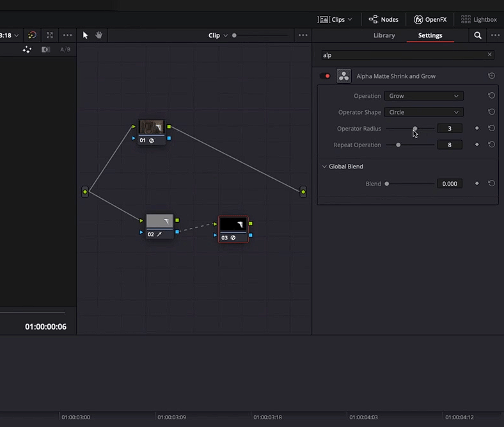Open the Operator Shape dropdown
Image resolution: width=504 pixels, height=427 pixels.
click(423, 112)
